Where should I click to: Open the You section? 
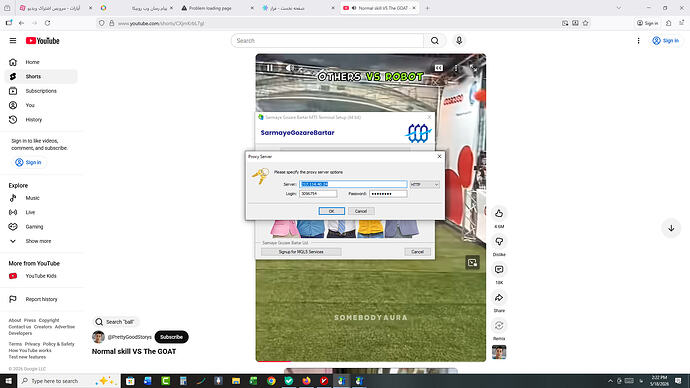click(41, 105)
